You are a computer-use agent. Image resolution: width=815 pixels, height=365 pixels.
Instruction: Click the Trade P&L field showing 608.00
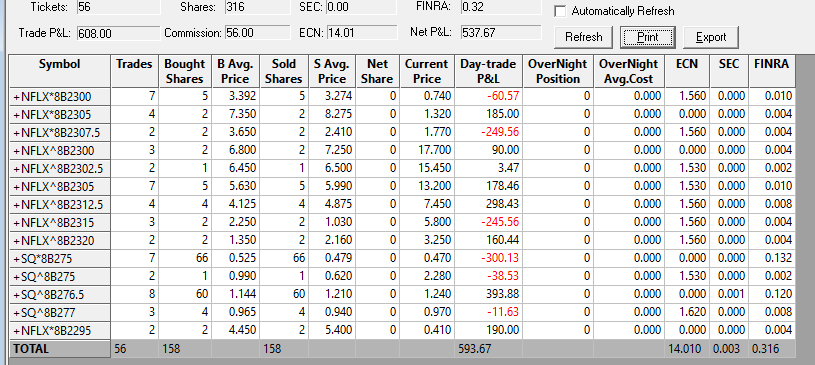click(x=119, y=33)
